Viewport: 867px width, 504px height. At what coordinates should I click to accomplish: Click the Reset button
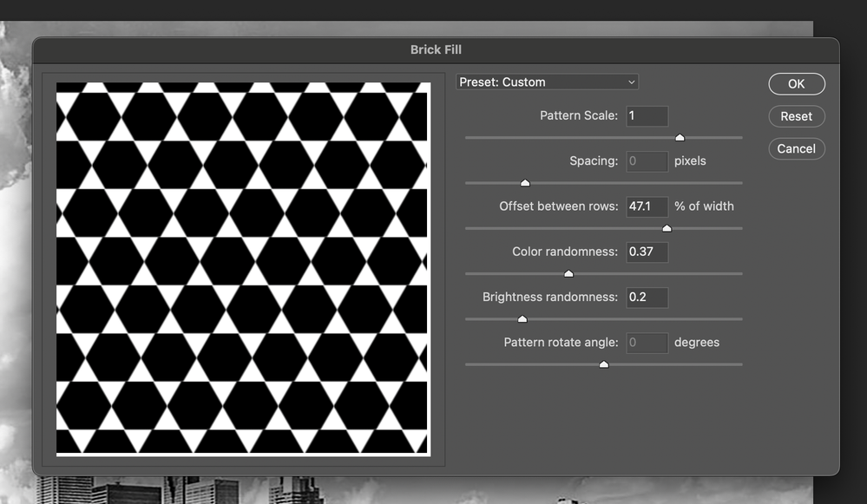point(795,115)
